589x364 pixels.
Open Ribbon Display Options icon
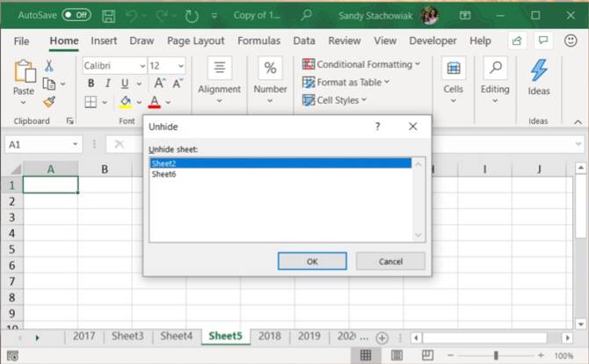pyautogui.click(x=465, y=16)
